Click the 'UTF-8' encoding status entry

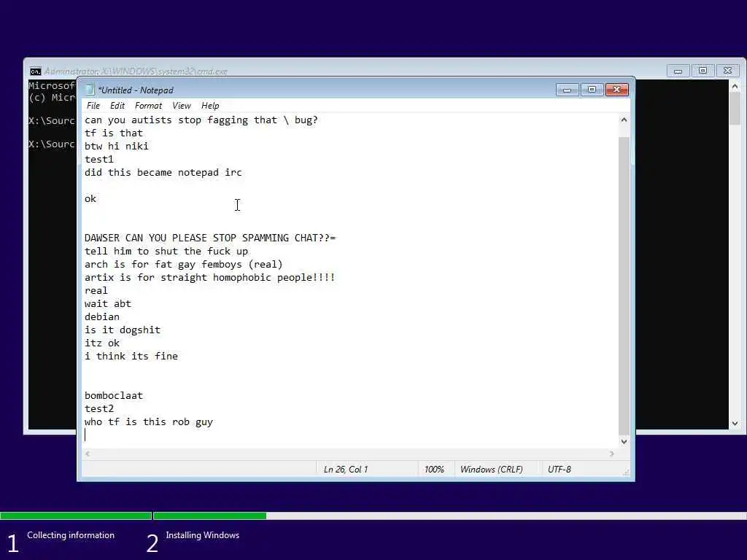pyautogui.click(x=560, y=470)
